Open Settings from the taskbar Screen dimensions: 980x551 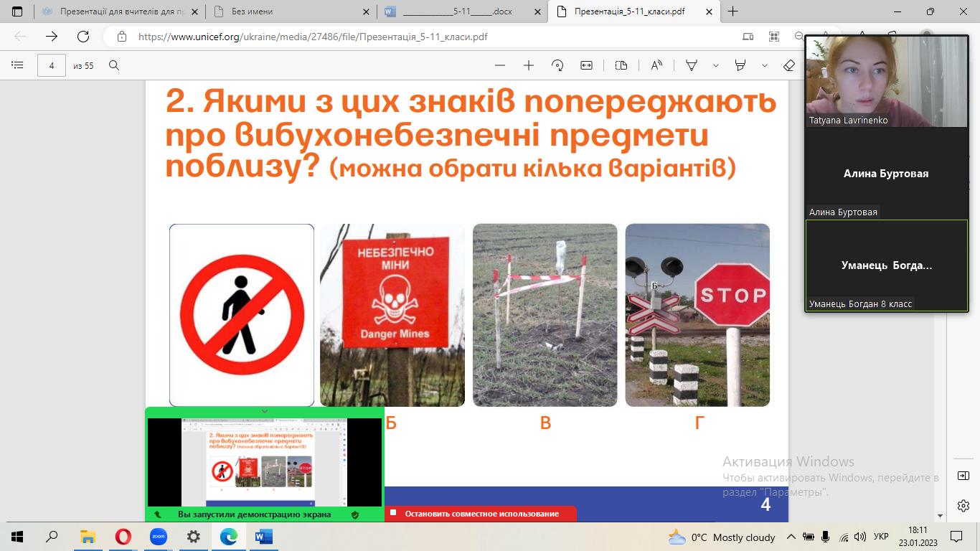[193, 536]
